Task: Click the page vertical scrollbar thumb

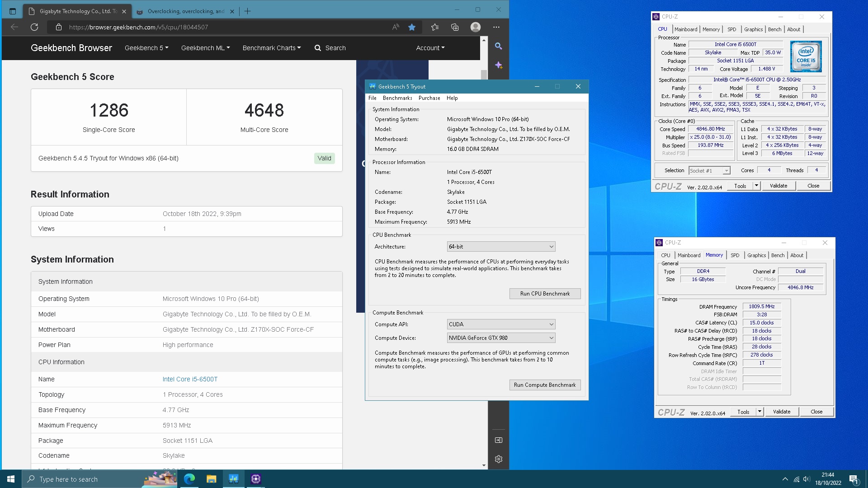Action: tap(484, 75)
